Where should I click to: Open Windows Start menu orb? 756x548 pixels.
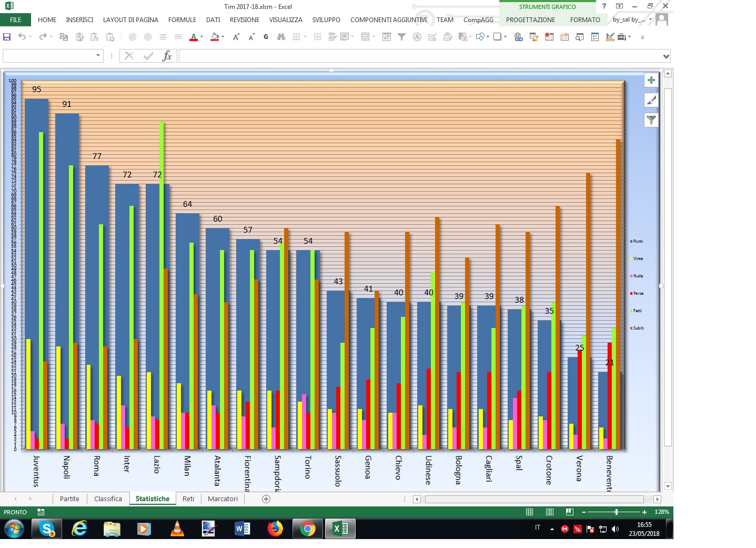click(14, 529)
